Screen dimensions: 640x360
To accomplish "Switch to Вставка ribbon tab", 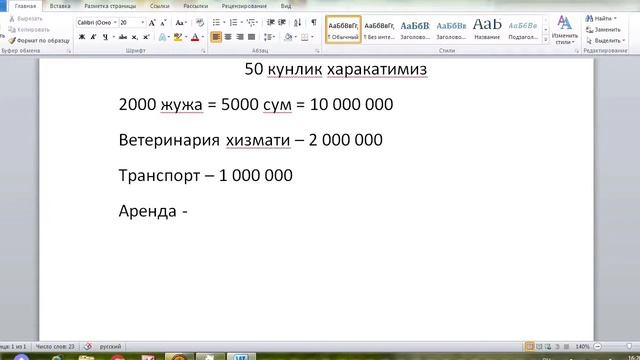I will pos(60,6).
